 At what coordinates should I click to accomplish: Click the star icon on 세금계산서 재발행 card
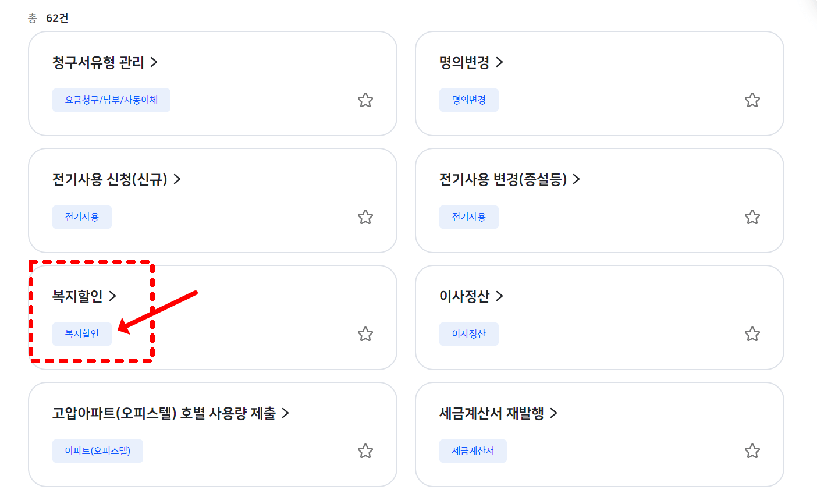(752, 450)
